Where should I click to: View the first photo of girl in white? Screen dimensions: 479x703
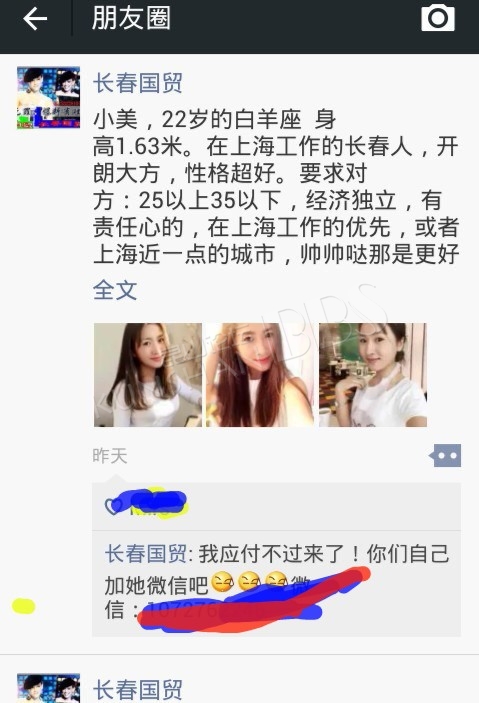pos(148,375)
